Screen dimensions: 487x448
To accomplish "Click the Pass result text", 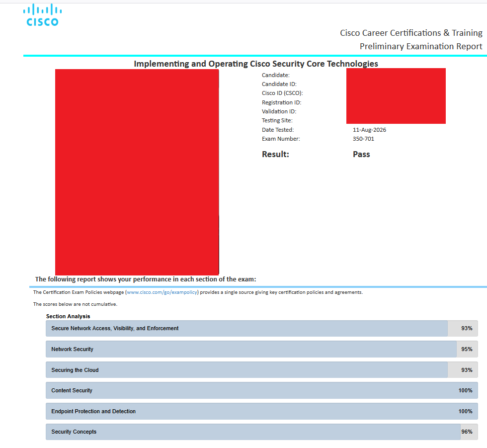I will [x=361, y=155].
